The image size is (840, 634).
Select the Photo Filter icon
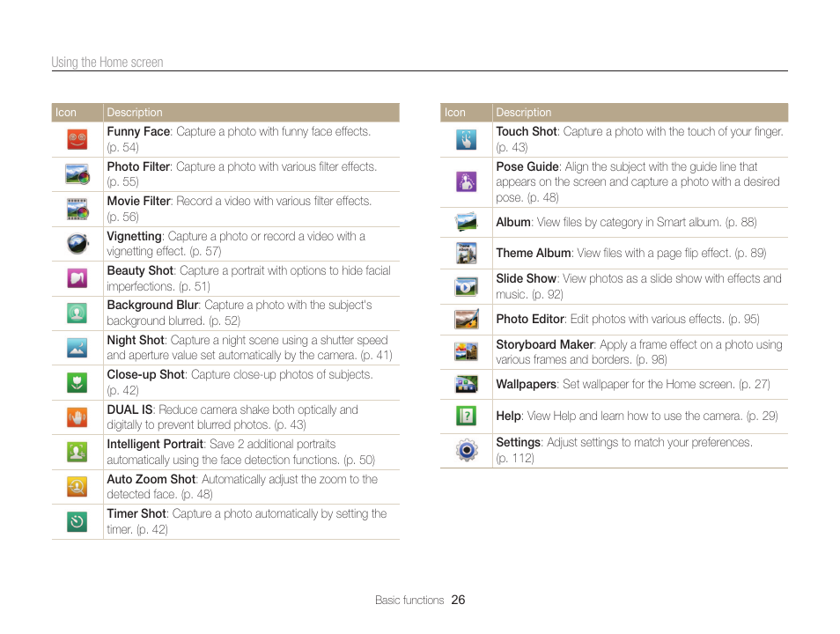(77, 174)
